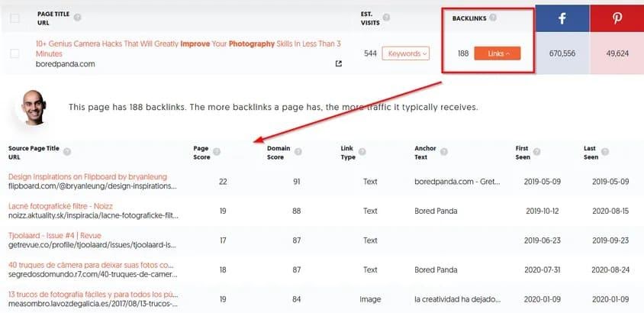Open Design Inspirations on Flipboard link
Screen dimensions: 644x313
coord(88,176)
